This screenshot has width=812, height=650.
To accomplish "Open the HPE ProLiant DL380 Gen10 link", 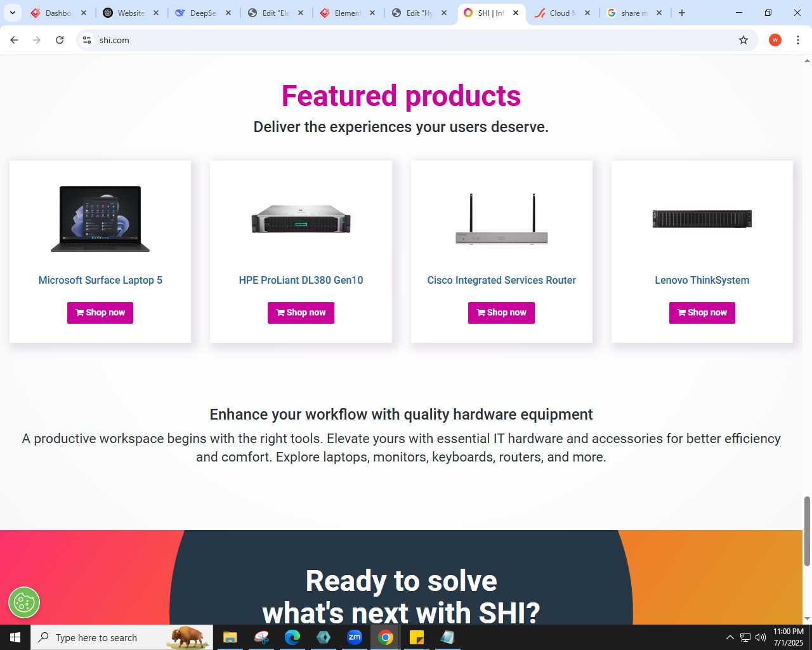I will [301, 280].
